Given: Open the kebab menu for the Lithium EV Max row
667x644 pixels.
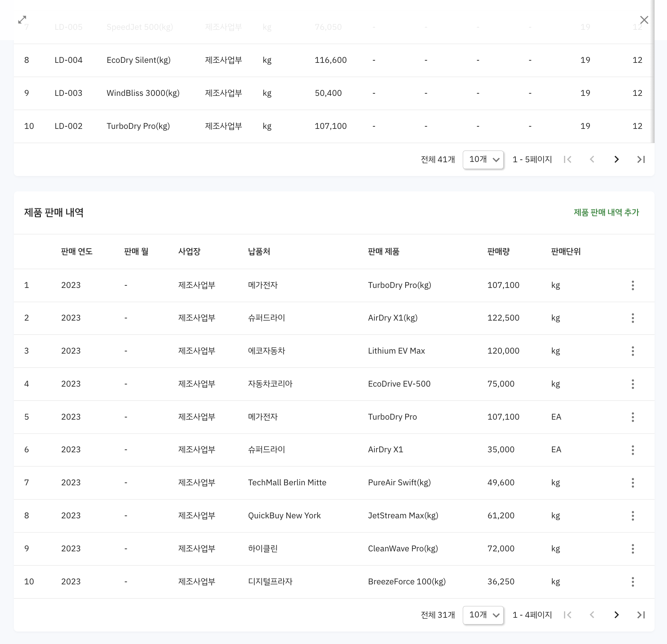Looking at the screenshot, I should point(633,351).
